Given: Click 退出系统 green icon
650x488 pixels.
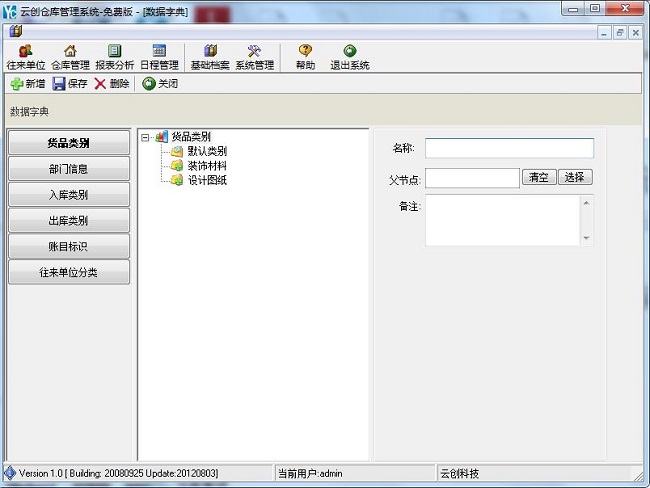Looking at the screenshot, I should [350, 51].
